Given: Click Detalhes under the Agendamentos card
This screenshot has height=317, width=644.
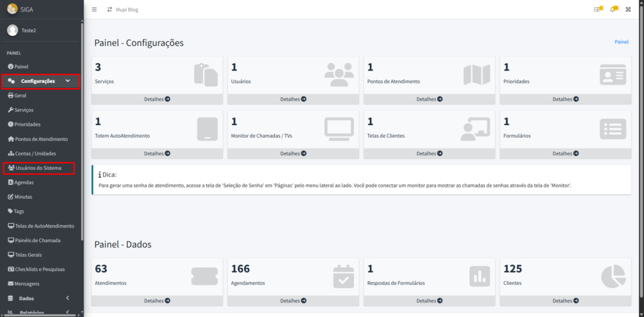Looking at the screenshot, I should [x=294, y=301].
